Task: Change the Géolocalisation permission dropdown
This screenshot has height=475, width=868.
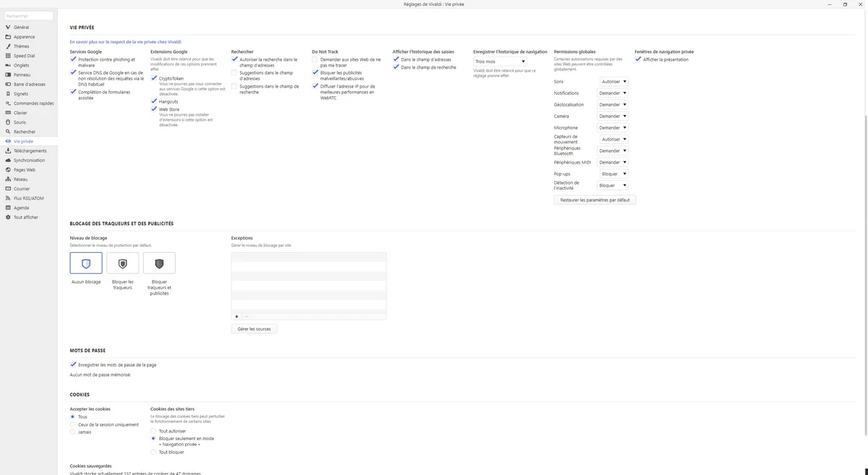Action: point(613,105)
